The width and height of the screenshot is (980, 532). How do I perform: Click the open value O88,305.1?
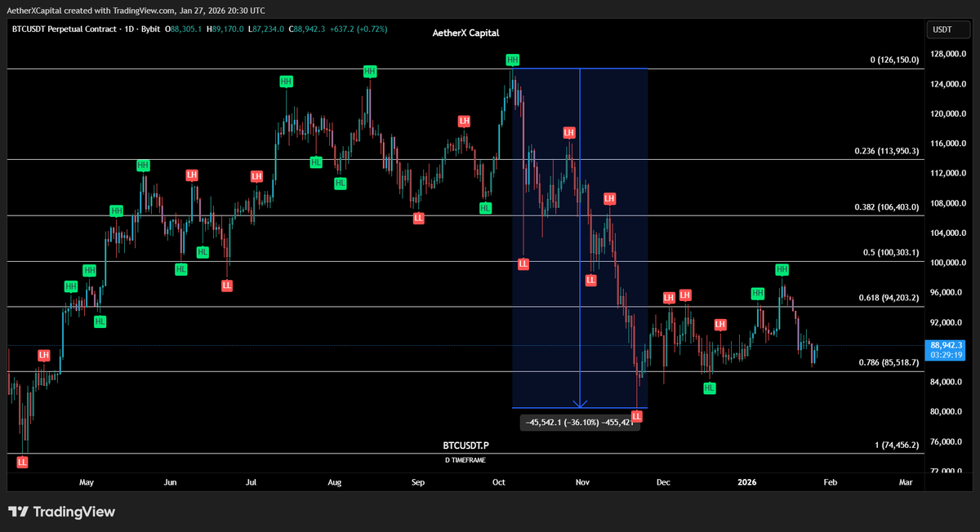[x=184, y=29]
